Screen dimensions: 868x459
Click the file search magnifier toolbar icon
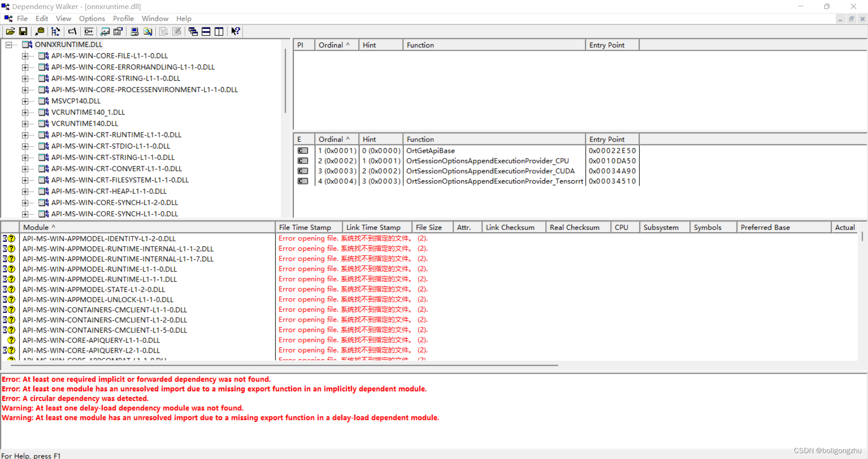click(147, 31)
